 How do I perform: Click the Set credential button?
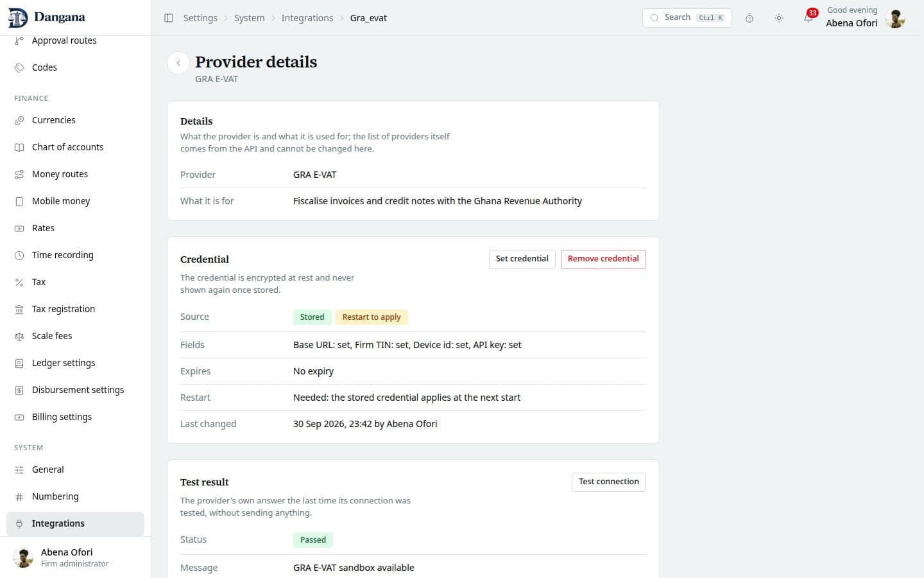pos(522,259)
